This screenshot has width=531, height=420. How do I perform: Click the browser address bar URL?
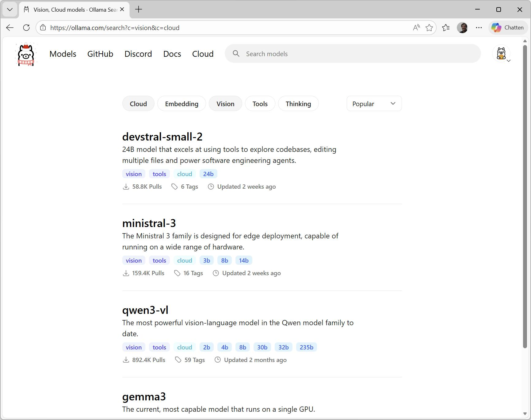pos(115,28)
